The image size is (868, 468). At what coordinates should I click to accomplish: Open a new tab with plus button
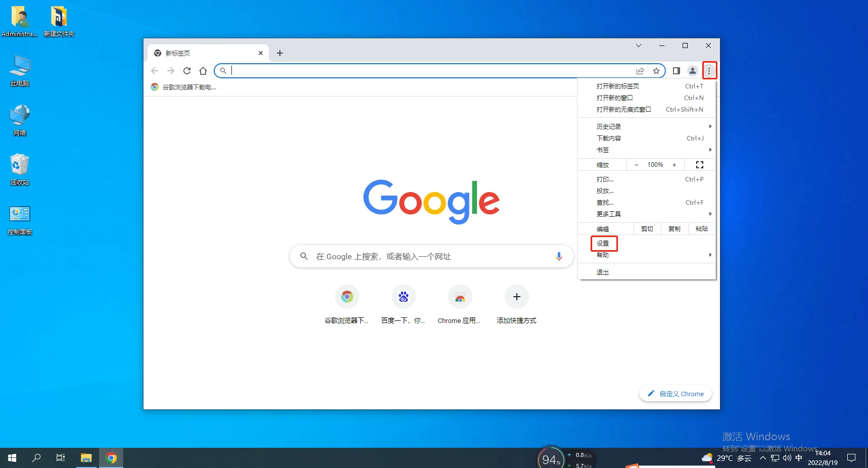(280, 53)
